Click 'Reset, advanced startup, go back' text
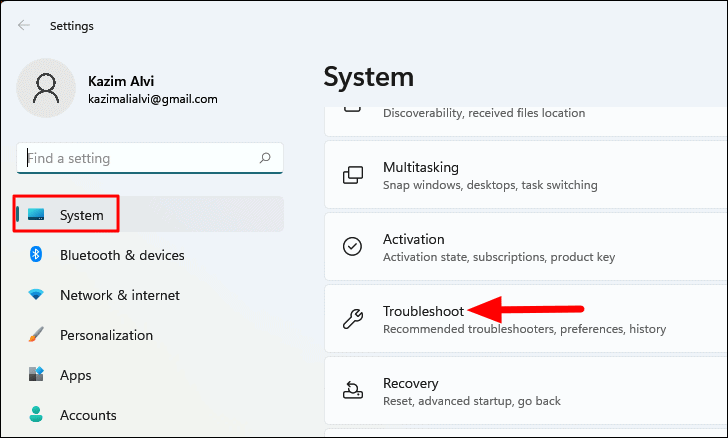Viewport: 728px width, 438px height. tap(472, 401)
